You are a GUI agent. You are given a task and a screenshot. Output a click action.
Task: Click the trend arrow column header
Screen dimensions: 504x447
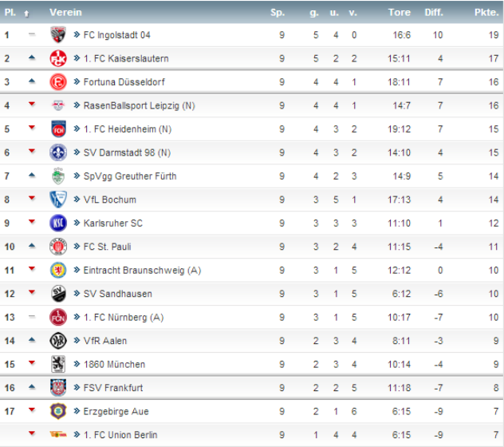27,13
